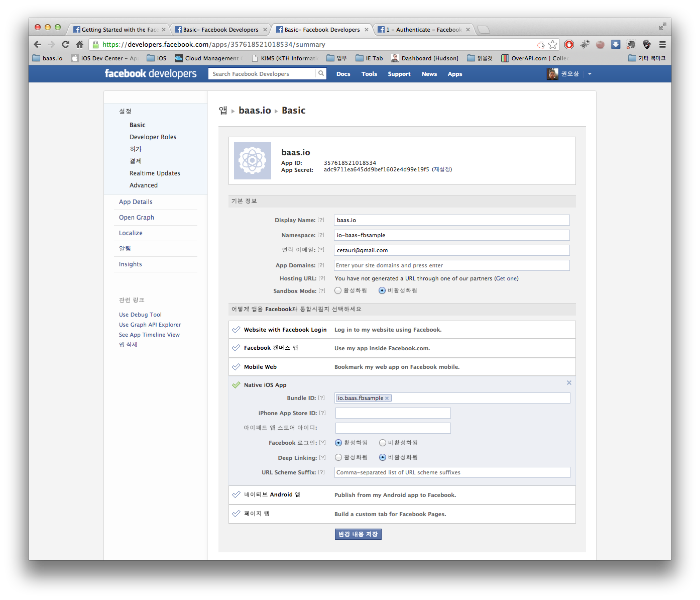Enable Sandbox Mode 활성화됨 radio
This screenshot has height=600, width=700.
coord(338,290)
